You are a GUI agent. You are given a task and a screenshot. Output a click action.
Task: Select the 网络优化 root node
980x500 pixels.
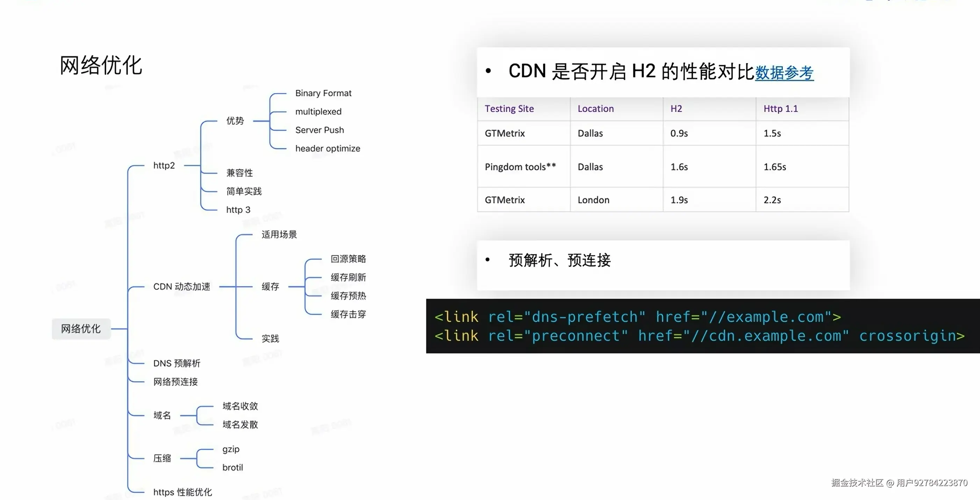coord(81,329)
